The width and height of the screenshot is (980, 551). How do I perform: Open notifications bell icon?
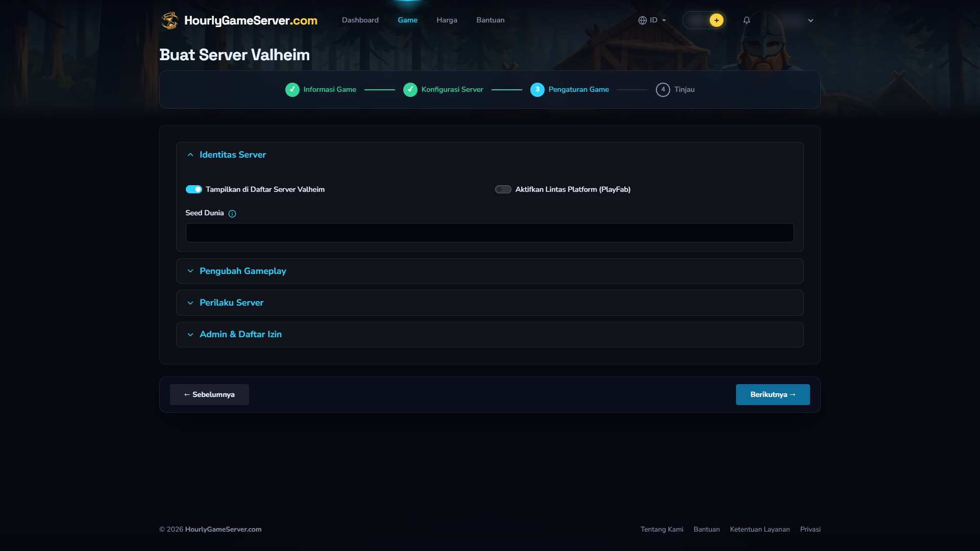[747, 20]
